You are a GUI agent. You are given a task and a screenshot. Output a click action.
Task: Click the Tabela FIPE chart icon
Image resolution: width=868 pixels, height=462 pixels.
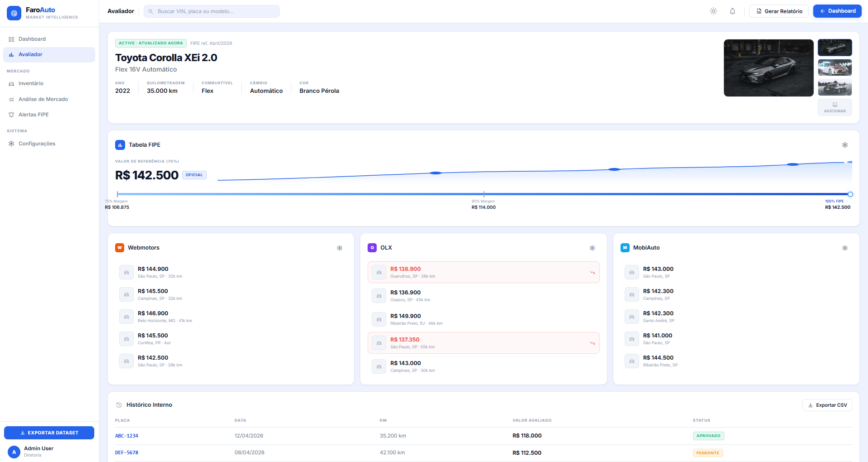120,145
